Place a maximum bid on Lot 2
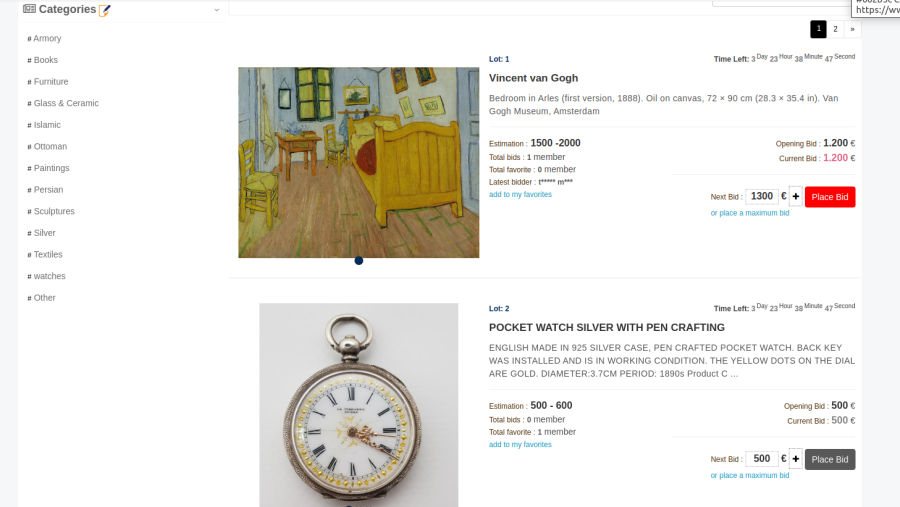 pyautogui.click(x=750, y=475)
